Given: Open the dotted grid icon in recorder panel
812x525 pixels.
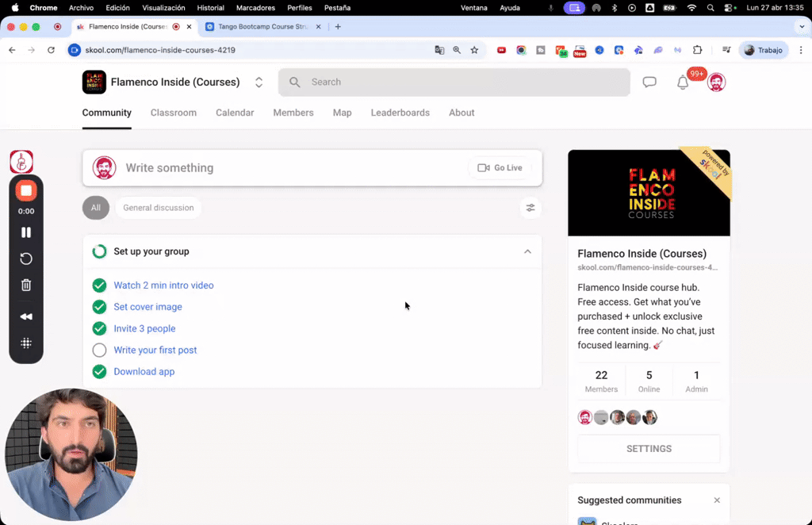Looking at the screenshot, I should [x=26, y=343].
